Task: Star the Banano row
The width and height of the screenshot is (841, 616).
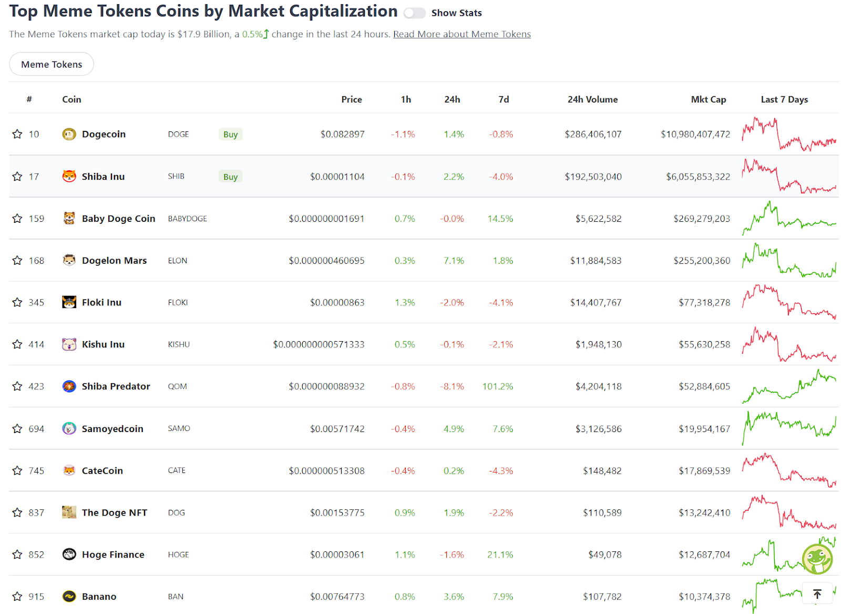Action: (x=17, y=597)
